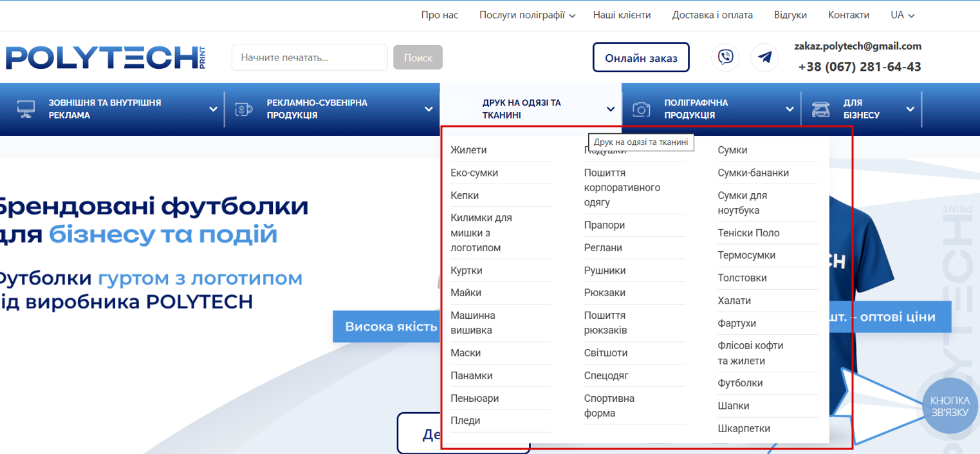980x454 pixels.
Task: Click the mug icon for souvenir products
Action: [x=244, y=109]
